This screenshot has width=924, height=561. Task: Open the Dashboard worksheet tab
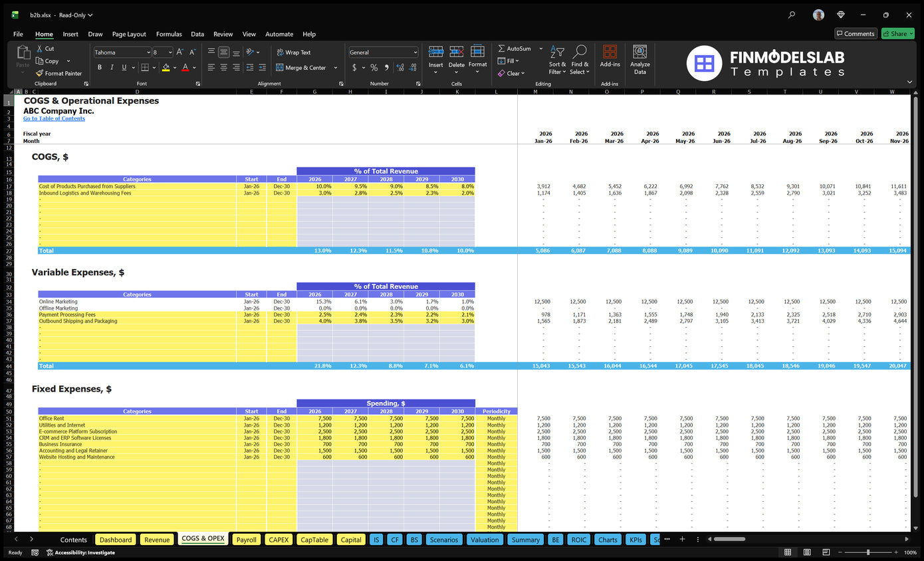115,539
